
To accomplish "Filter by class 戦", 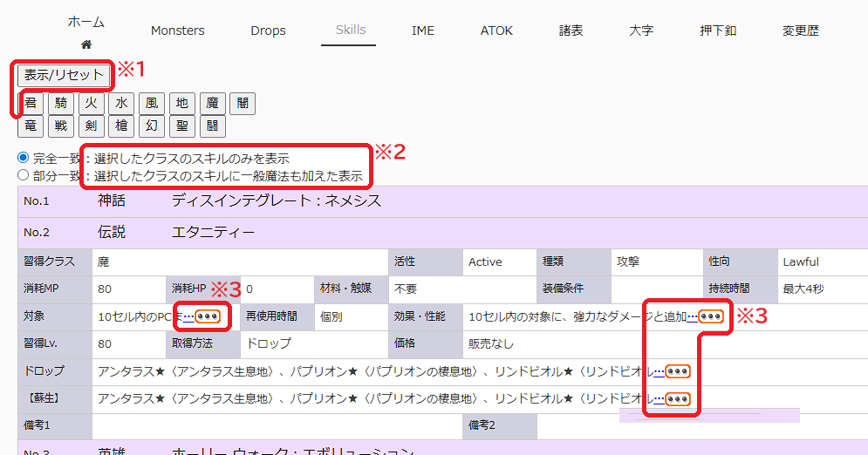I will click(x=61, y=126).
